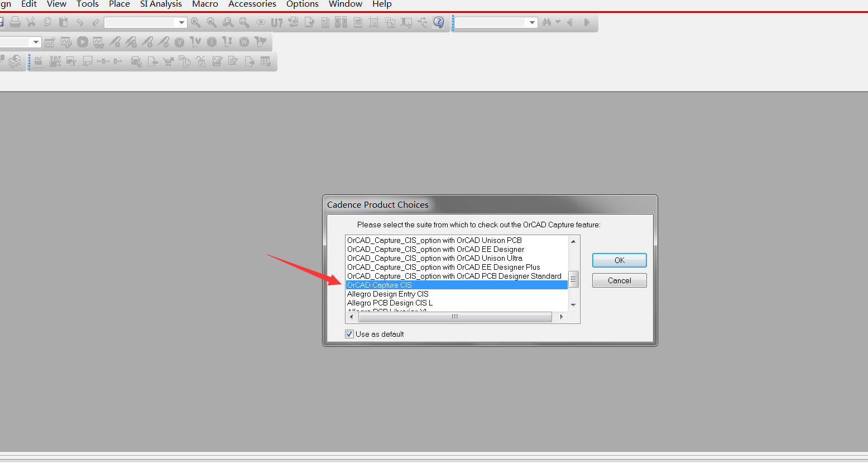Open the leftmost toolbar combo box
The image size is (868, 463).
(36, 42)
